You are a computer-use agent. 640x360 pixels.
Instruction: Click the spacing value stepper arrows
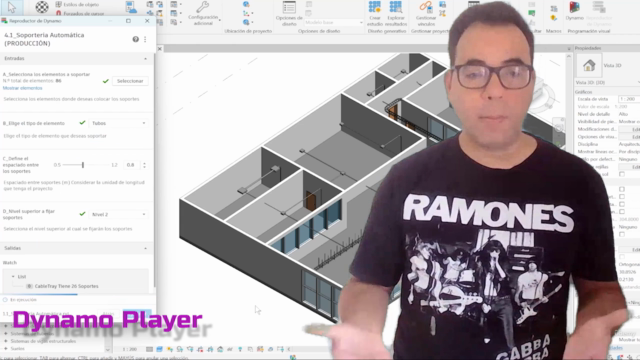(x=144, y=165)
